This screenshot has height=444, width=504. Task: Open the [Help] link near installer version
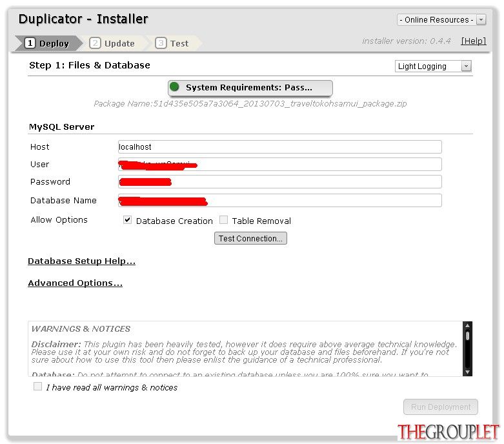(474, 41)
